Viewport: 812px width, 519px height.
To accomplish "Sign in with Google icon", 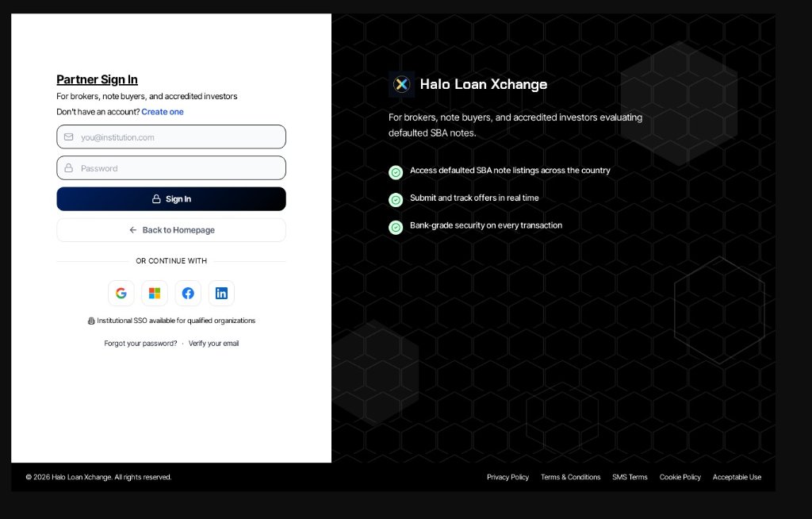I will 121,294.
